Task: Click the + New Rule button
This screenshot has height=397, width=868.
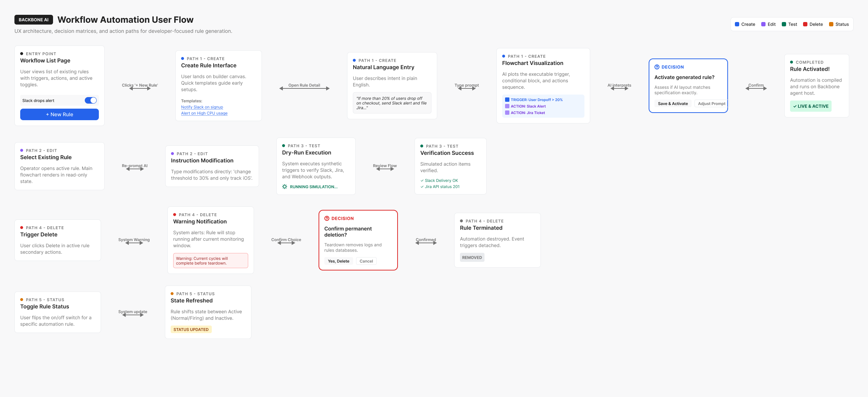Action: 60,114
